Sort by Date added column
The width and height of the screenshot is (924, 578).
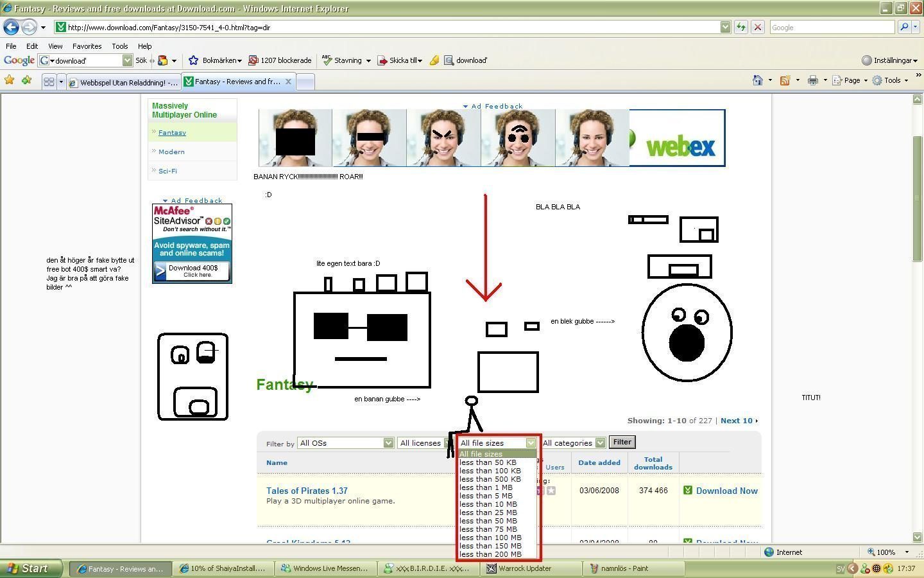coord(599,462)
